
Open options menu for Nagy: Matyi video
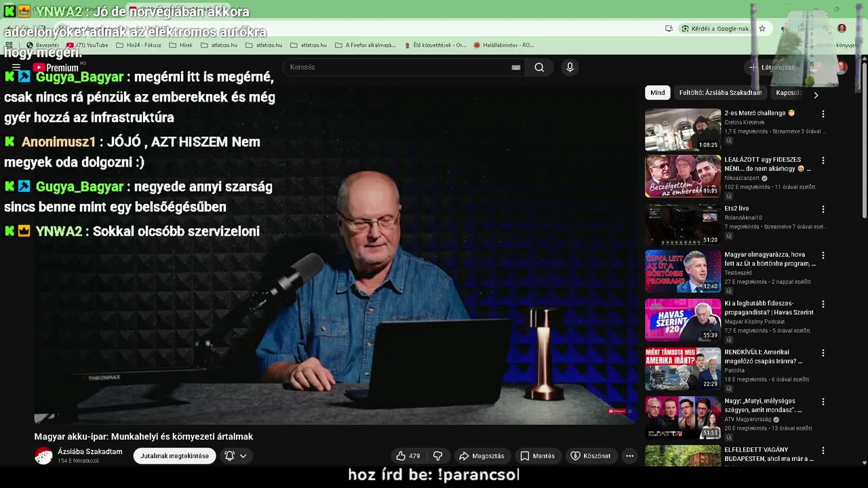pyautogui.click(x=823, y=402)
